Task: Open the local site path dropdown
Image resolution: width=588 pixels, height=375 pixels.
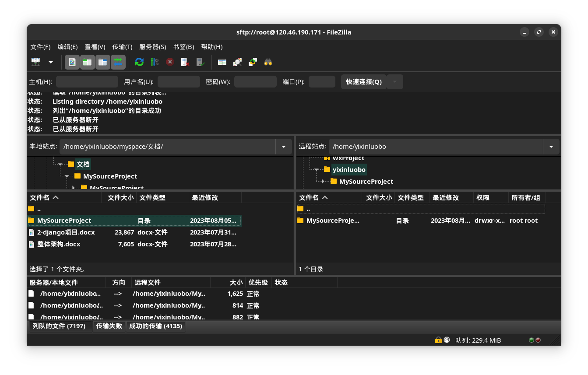Action: (x=284, y=146)
